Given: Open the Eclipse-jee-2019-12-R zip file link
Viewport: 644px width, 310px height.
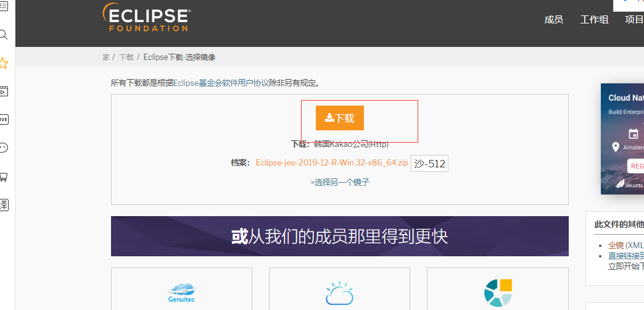Looking at the screenshot, I should point(332,162).
